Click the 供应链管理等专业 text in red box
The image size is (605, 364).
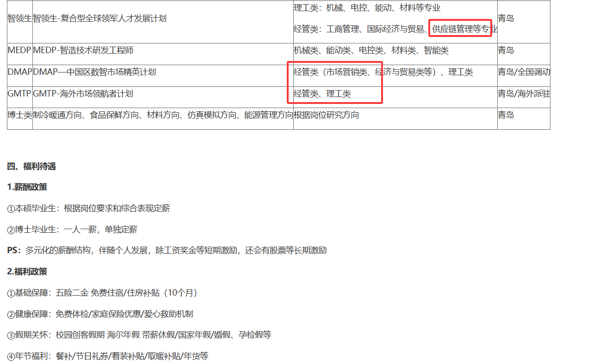460,30
